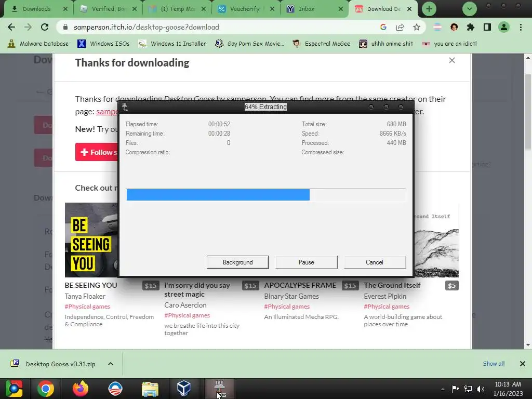Image resolution: width=532 pixels, height=399 pixels.
Task: Open BE SEEING YOU title link
Action: coord(91,285)
